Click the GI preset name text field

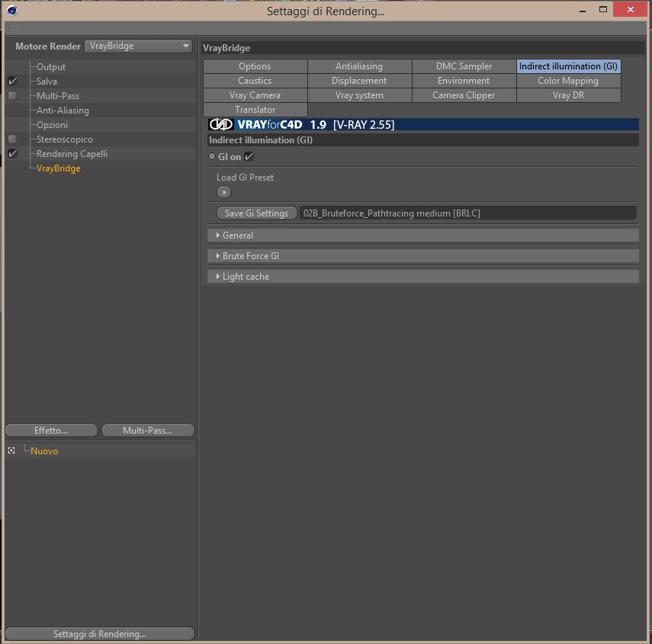[x=467, y=213]
